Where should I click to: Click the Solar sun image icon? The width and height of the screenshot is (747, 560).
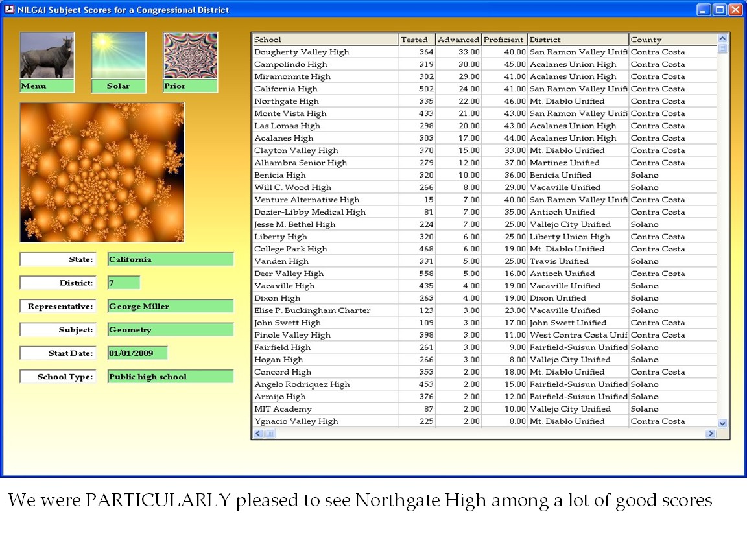click(118, 56)
